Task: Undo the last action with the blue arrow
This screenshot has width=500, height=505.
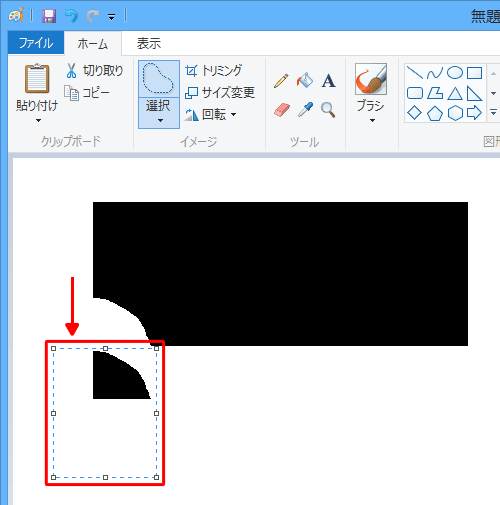Action: [x=71, y=16]
